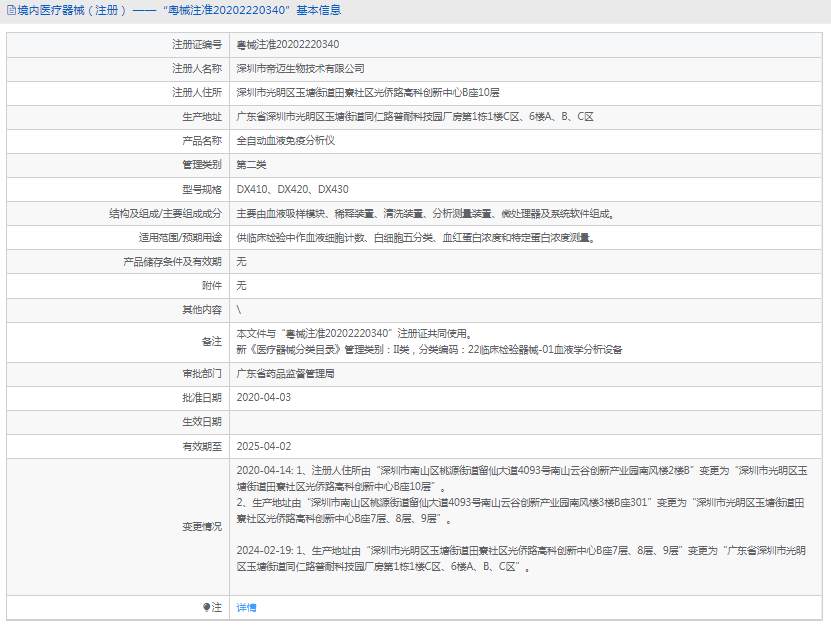Click the 备注 label

[212, 342]
